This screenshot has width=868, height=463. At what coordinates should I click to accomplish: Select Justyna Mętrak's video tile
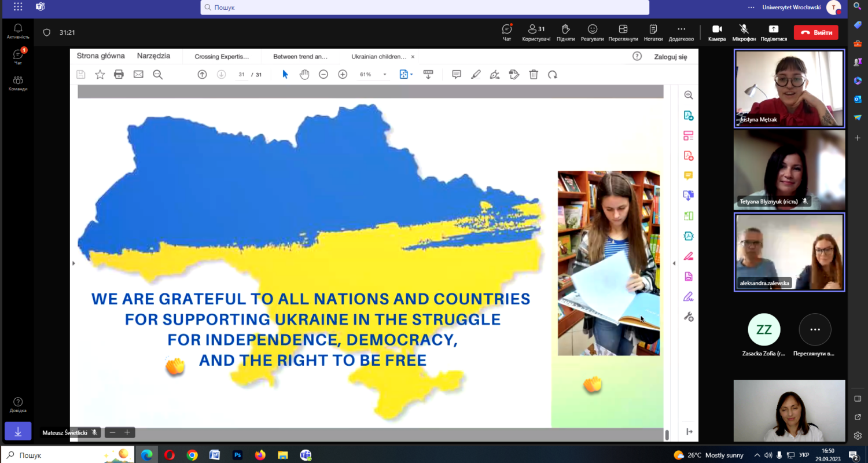pos(789,88)
